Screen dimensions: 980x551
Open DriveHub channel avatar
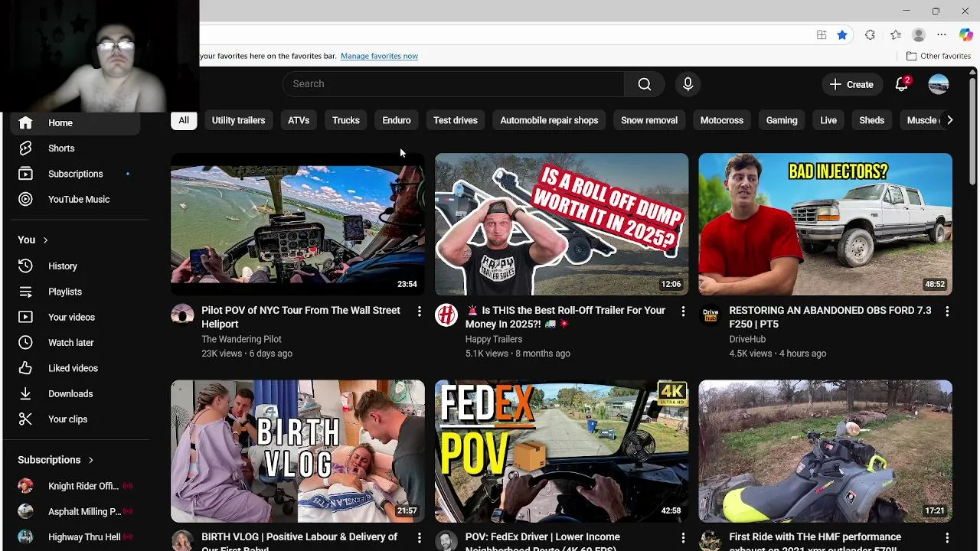(710, 315)
